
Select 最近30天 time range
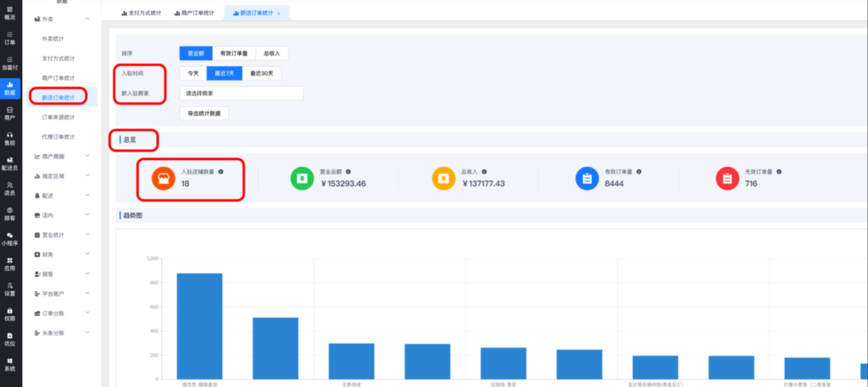point(263,74)
